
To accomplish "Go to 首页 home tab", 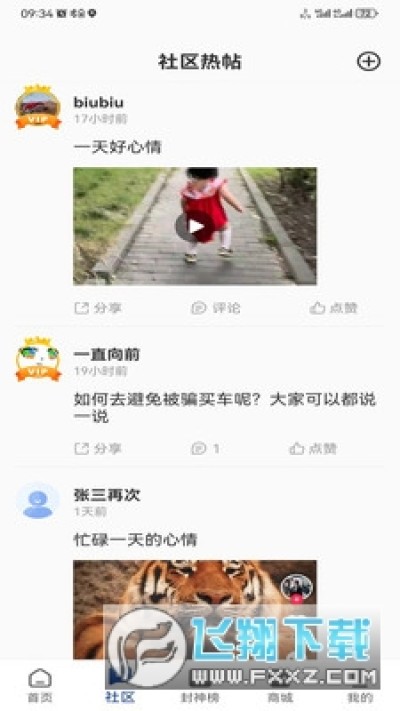I will coord(40,685).
